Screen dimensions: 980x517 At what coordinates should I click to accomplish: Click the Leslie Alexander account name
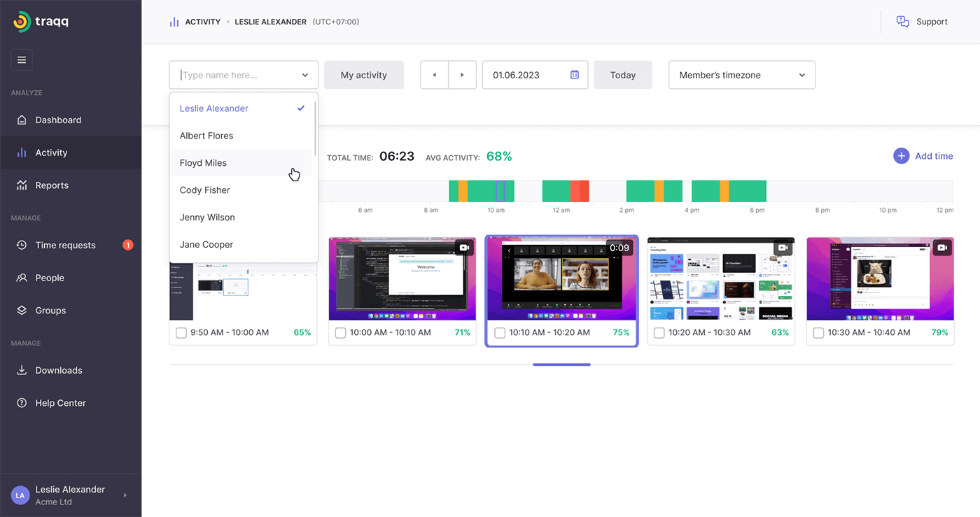(70, 489)
